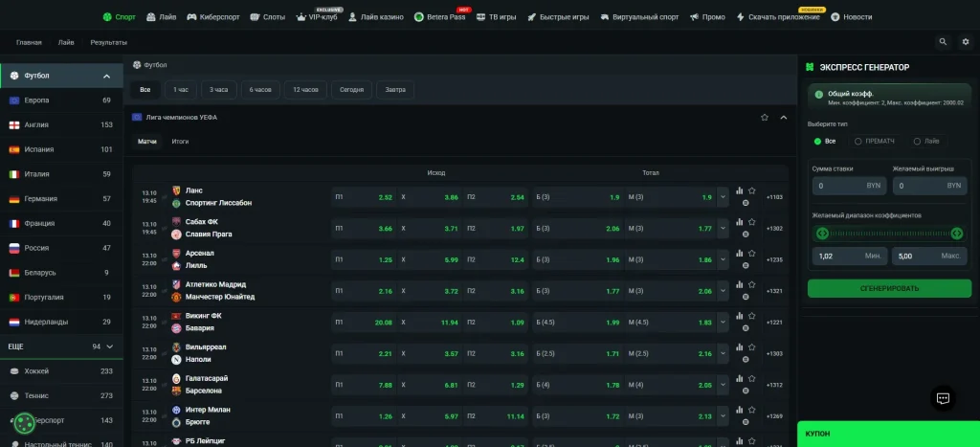Image resolution: width=980 pixels, height=447 pixels.
Task: Filter matches within 3 часа
Action: [x=219, y=90]
